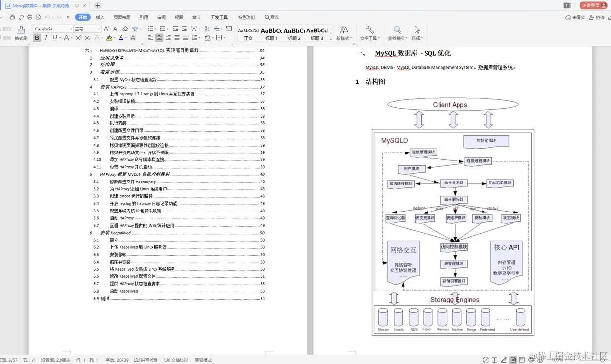Toggle Align left paragraph button
Viewport: 611px width, 364px height.
pos(151,38)
